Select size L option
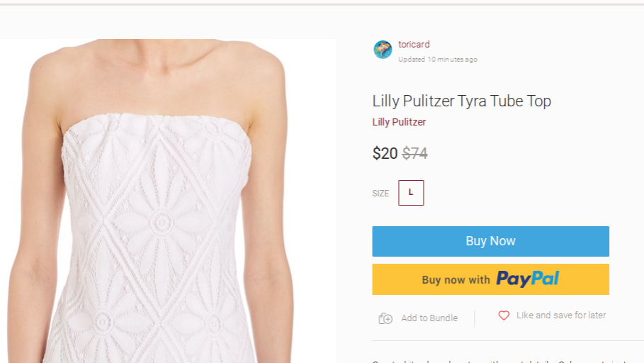 pyautogui.click(x=411, y=193)
